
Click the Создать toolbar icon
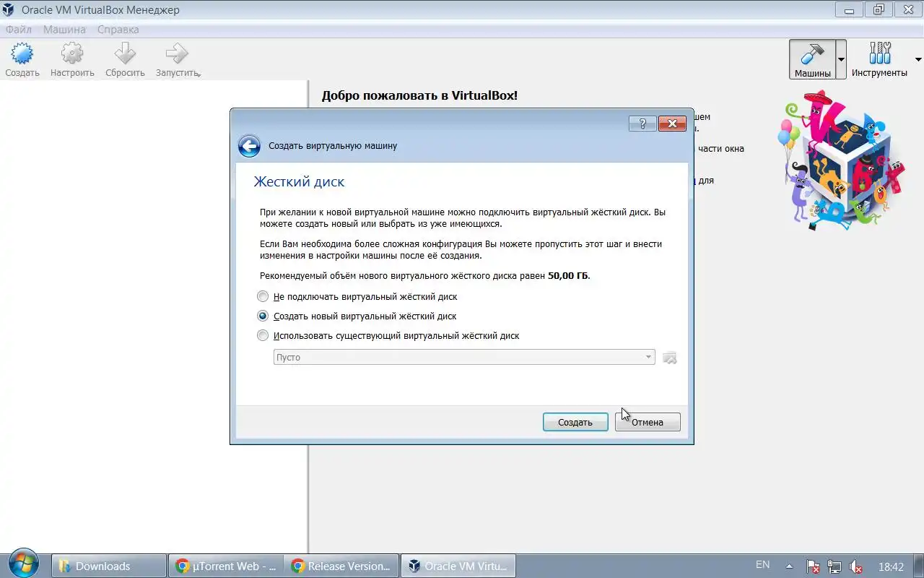(22, 54)
